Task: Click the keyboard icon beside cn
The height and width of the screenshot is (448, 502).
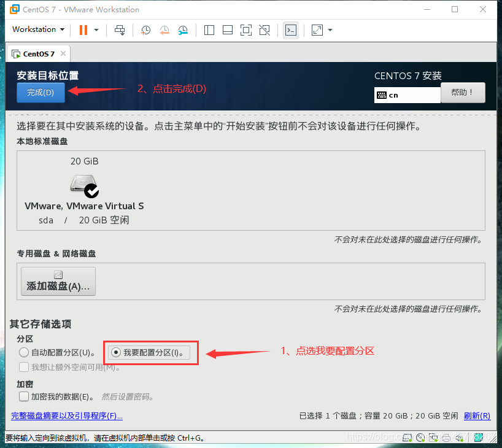Action: tap(381, 95)
